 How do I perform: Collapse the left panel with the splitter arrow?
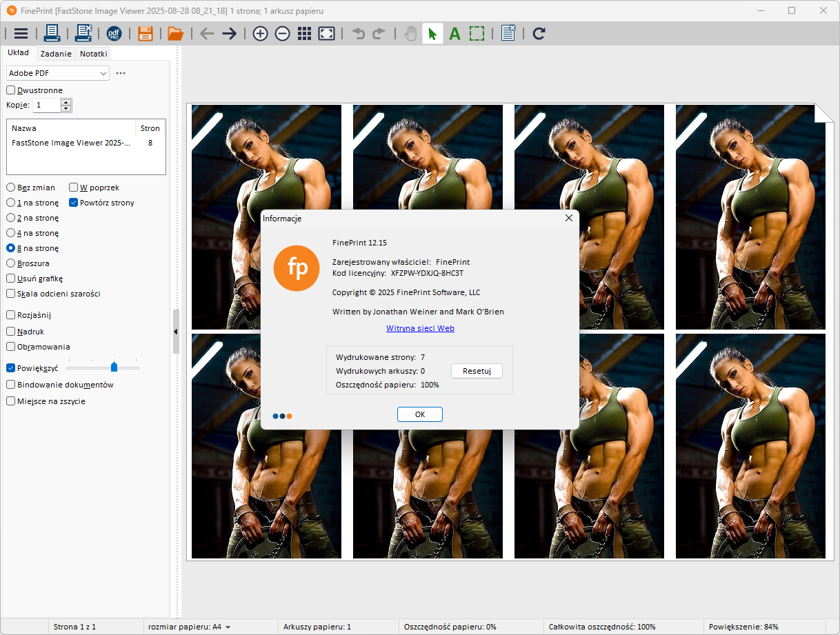coord(175,332)
